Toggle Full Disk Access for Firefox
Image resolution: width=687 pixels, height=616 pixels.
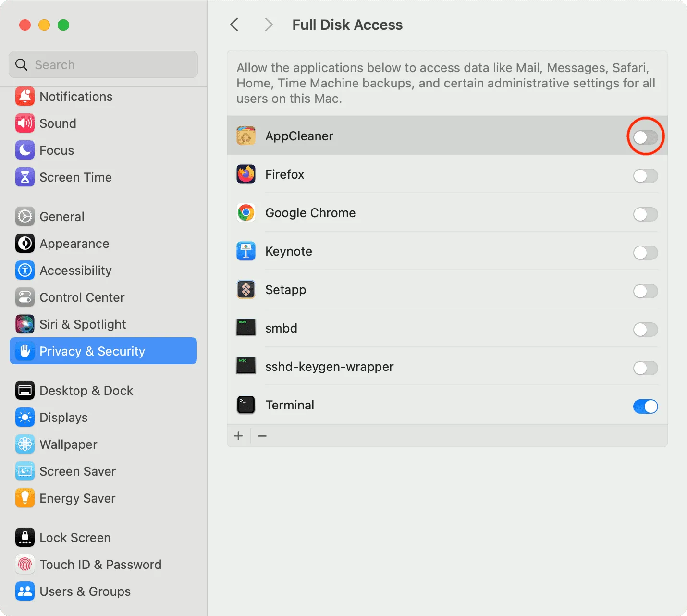point(645,176)
